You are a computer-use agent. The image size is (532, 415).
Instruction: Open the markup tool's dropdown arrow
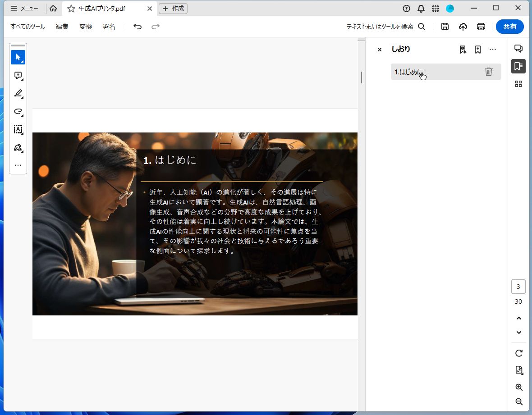point(22,98)
